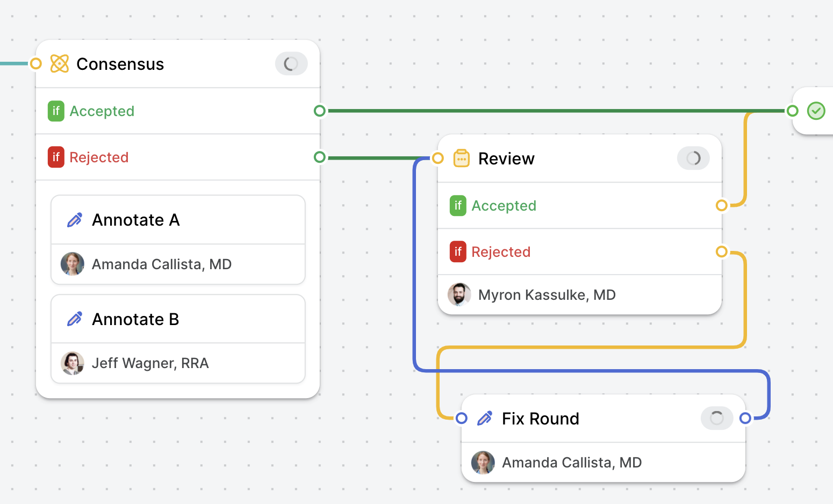Select the Review node title
The width and height of the screenshot is (833, 504).
point(506,158)
